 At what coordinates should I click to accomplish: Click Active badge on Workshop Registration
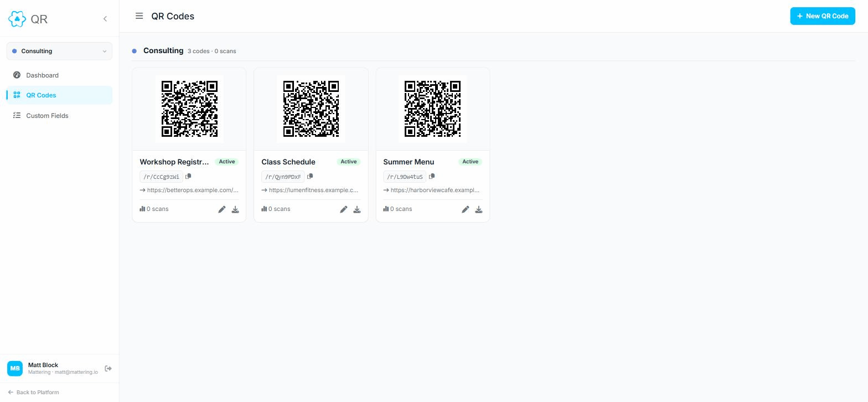[227, 162]
